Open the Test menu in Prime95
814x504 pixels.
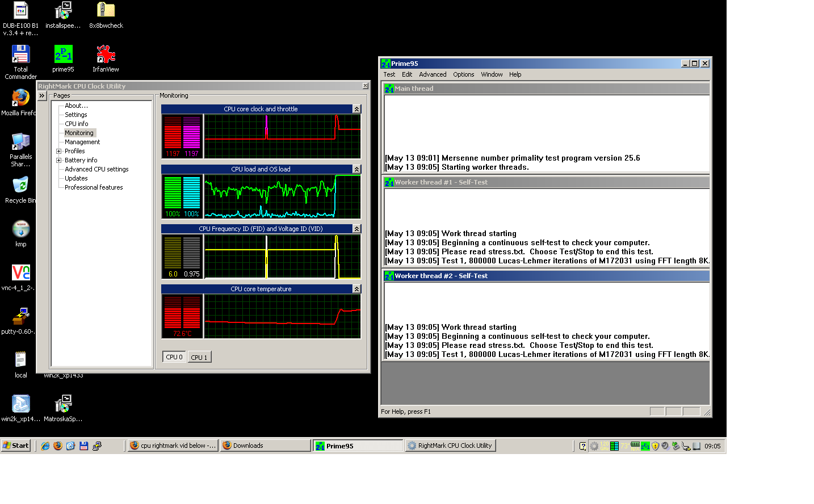pyautogui.click(x=389, y=74)
